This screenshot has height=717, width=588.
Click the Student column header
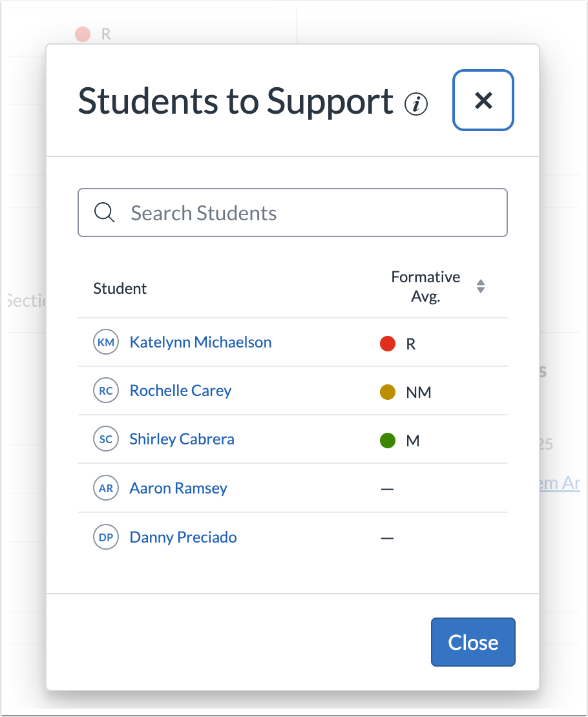tap(120, 288)
